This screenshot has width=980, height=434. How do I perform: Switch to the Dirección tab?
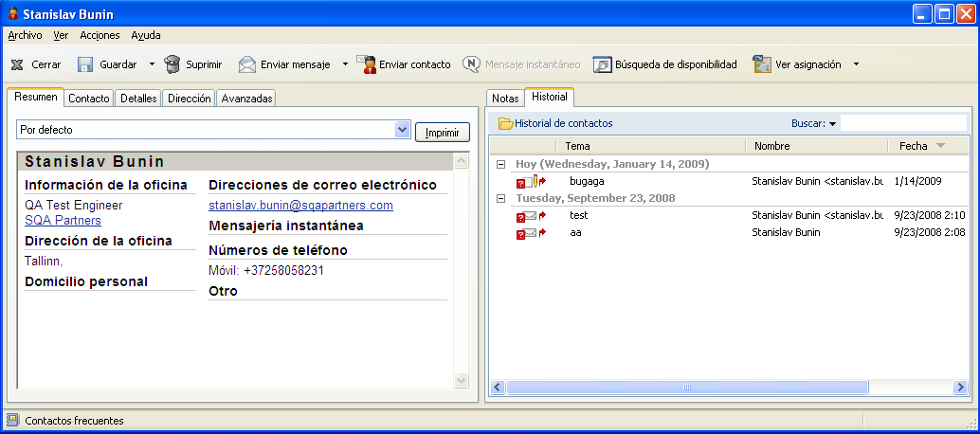click(189, 99)
